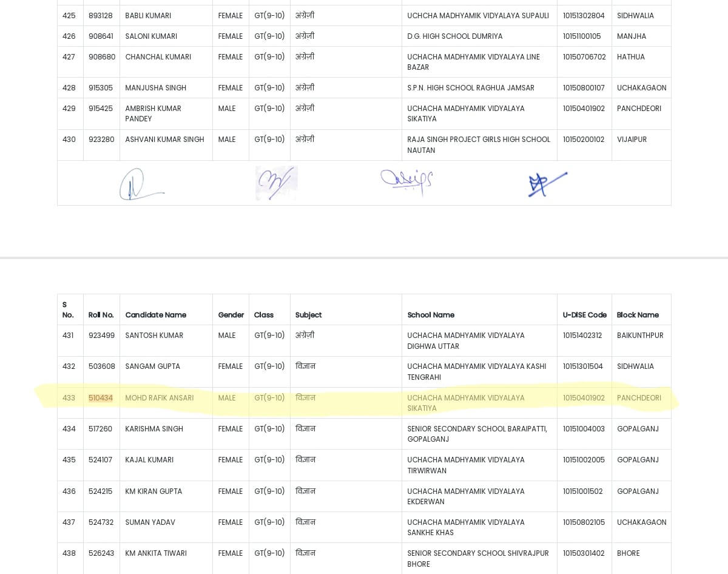Click U-DISE code 10150802105

(x=584, y=522)
